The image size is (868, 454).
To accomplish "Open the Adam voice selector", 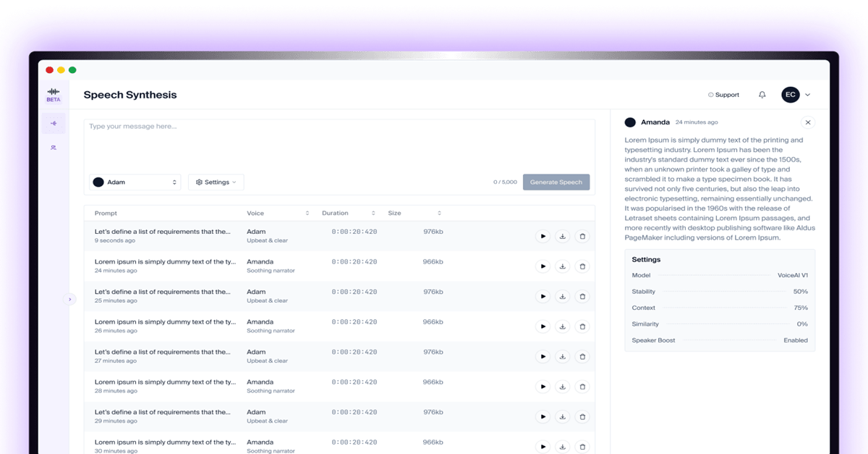I will (x=135, y=182).
